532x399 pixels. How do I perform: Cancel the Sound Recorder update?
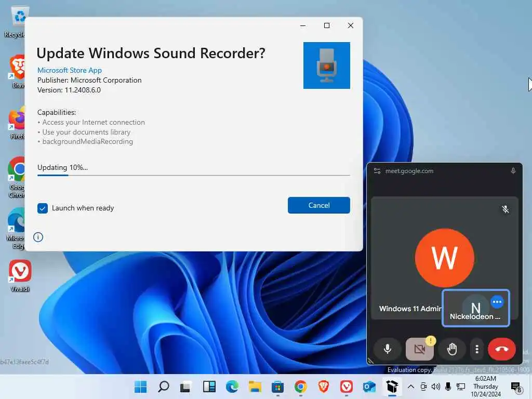click(318, 205)
